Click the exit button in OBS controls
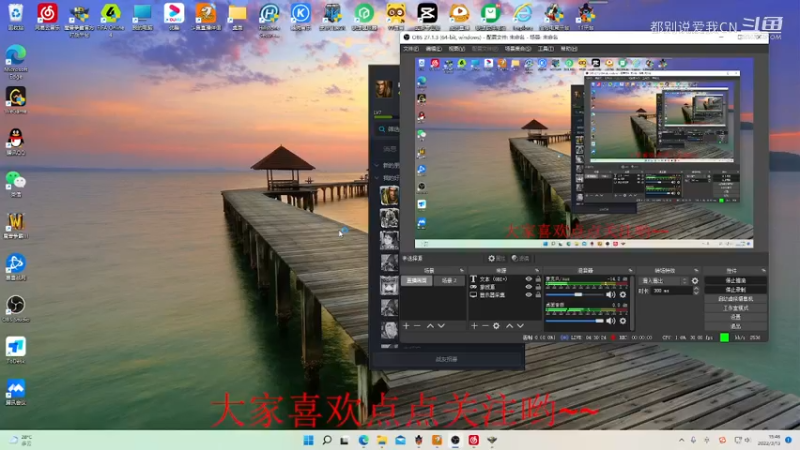Viewport: 800px width, 450px height. 735,326
